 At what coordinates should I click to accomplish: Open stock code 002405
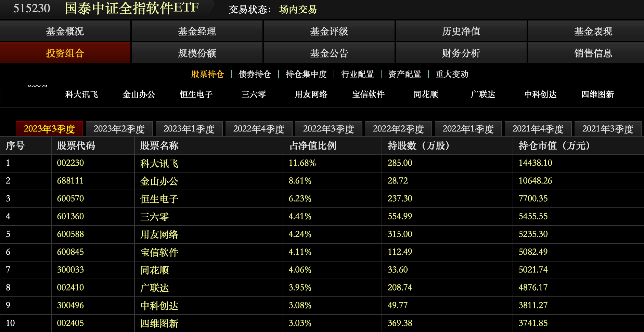(x=70, y=323)
